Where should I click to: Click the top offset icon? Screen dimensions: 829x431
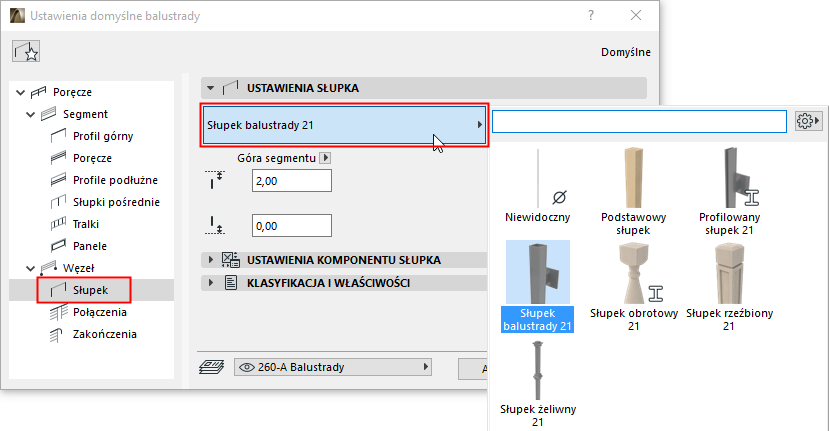point(215,180)
